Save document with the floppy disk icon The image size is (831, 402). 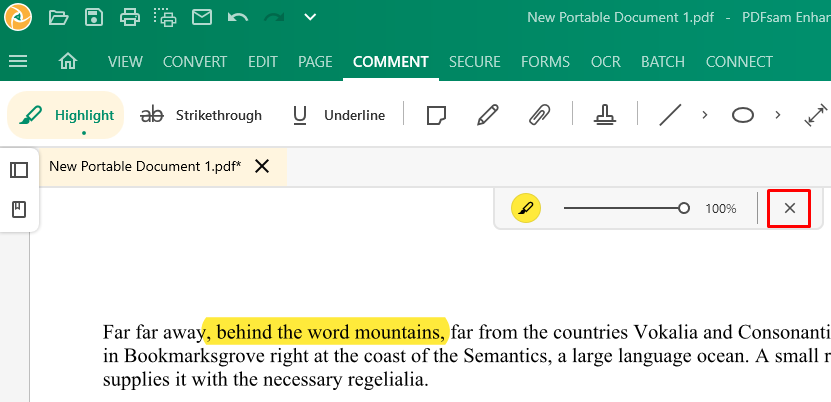94,17
